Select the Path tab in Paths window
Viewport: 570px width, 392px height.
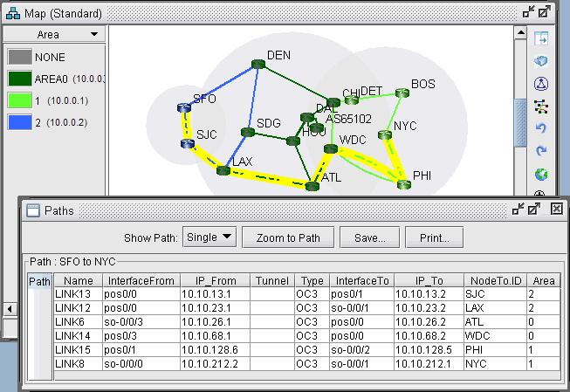tap(39, 281)
